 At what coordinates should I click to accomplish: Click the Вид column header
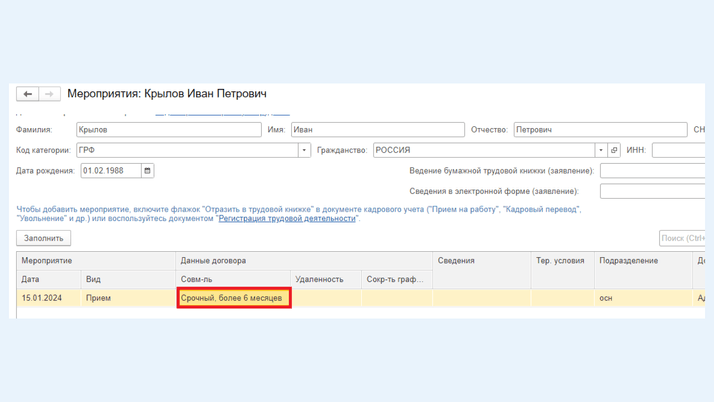point(93,279)
